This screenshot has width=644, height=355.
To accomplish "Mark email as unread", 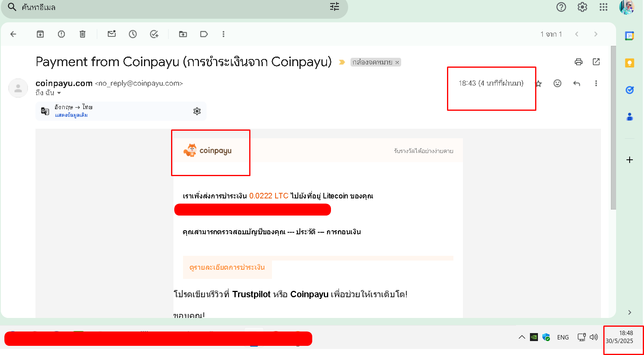I will [x=112, y=34].
